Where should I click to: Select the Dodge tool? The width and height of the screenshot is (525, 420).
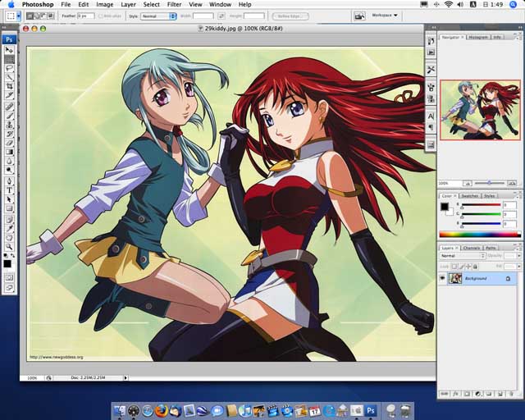[9, 170]
